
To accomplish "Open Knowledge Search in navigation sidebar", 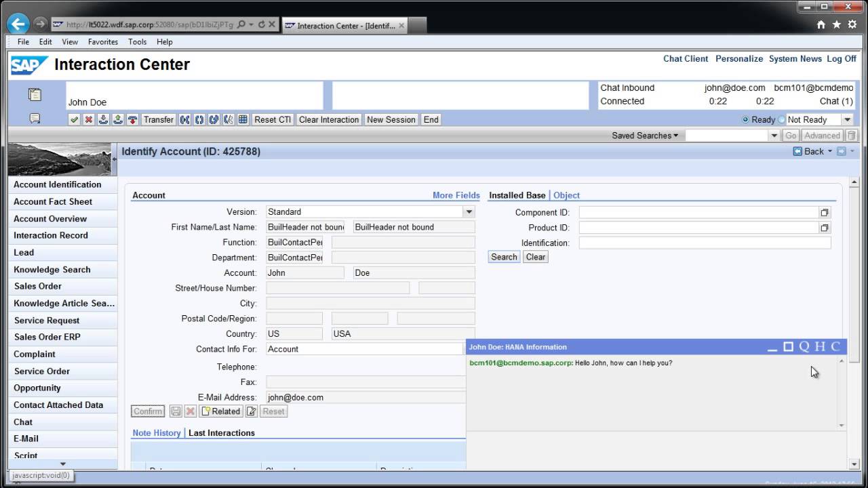I will (x=52, y=269).
